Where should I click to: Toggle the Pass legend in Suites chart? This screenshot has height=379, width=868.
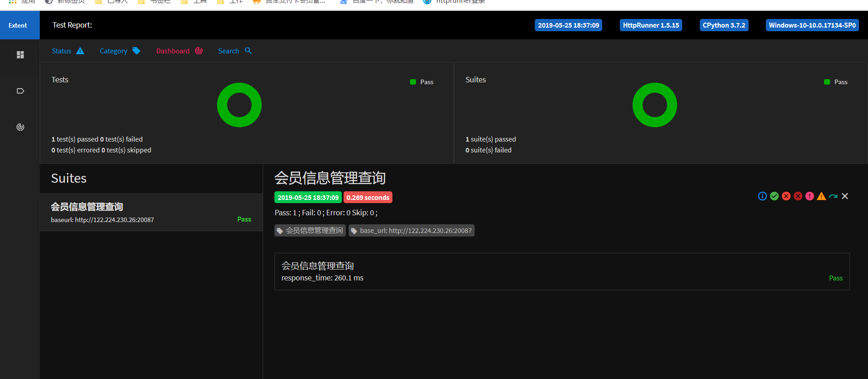(835, 82)
